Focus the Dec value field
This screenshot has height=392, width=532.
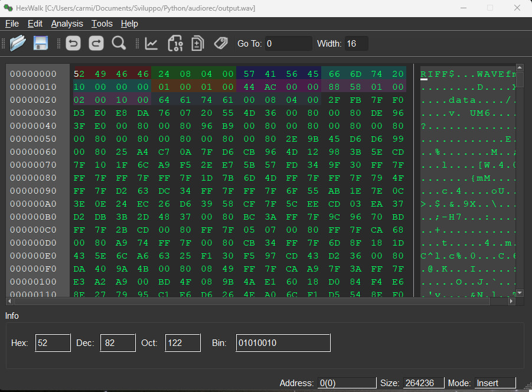pos(118,343)
